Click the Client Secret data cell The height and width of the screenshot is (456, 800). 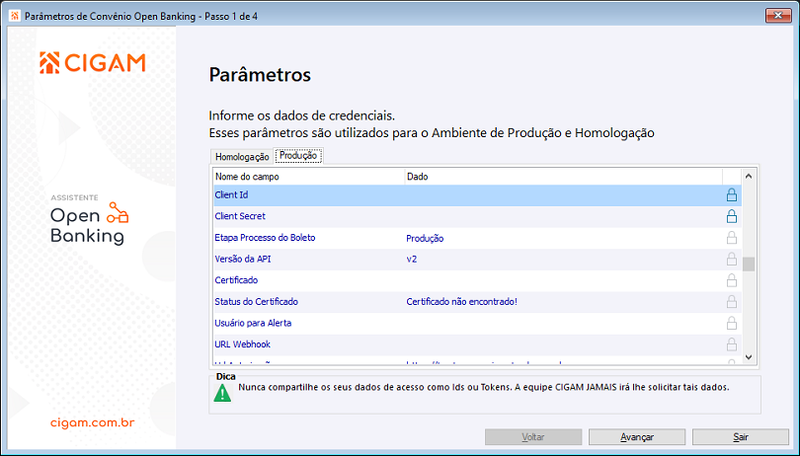[564, 217]
